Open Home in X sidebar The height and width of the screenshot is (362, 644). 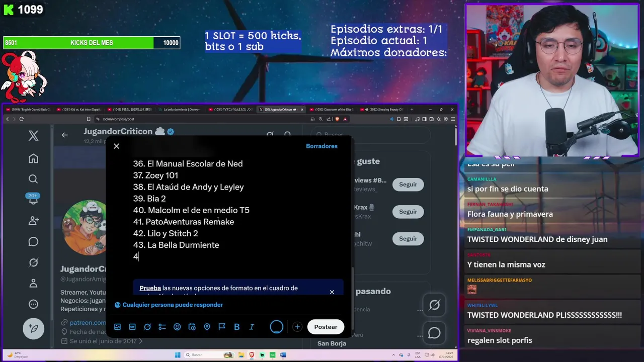coord(33,158)
